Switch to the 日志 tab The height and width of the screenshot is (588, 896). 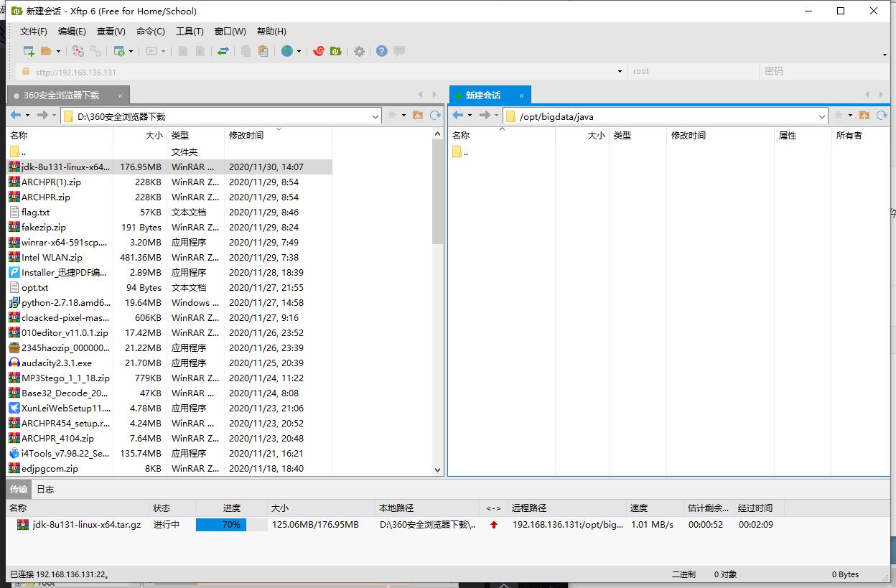point(45,490)
